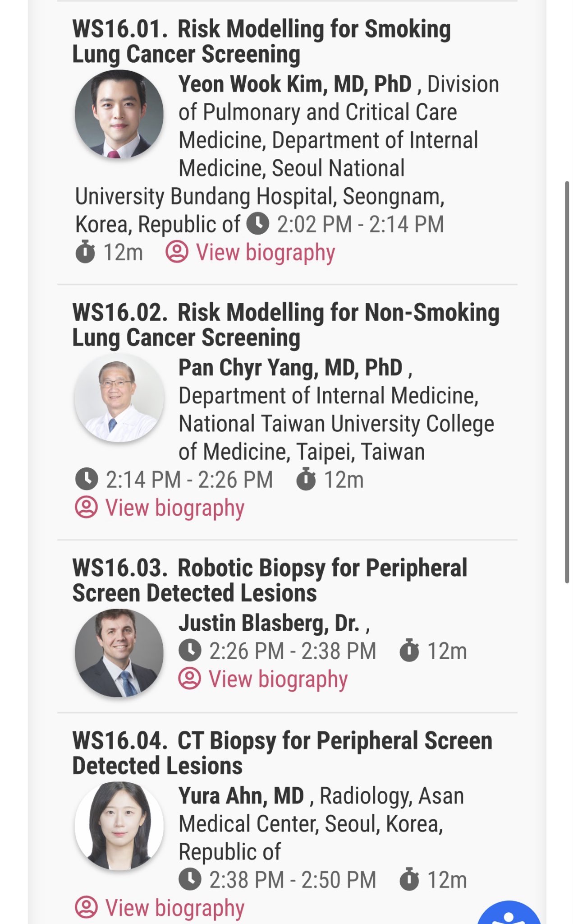Image resolution: width=573 pixels, height=924 pixels.
Task: Click Pan Chyr Yang's profile photo
Action: [119, 398]
